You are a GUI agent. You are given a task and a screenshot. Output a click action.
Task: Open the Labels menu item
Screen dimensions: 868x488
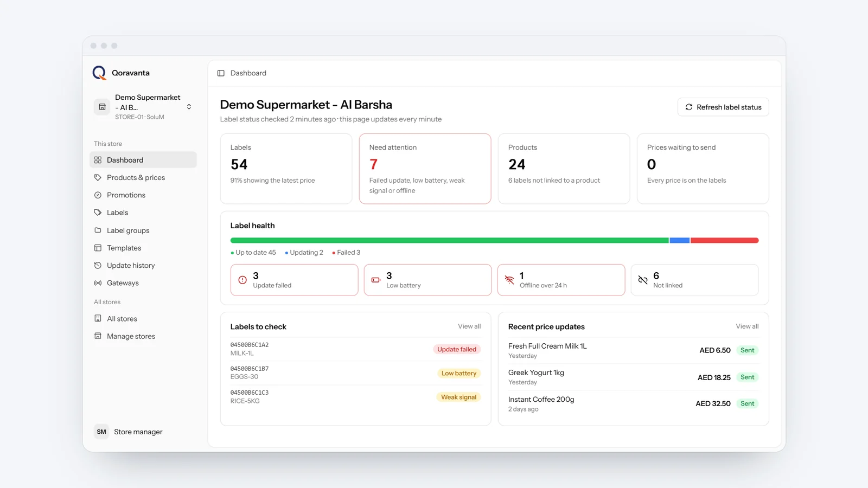point(143,213)
